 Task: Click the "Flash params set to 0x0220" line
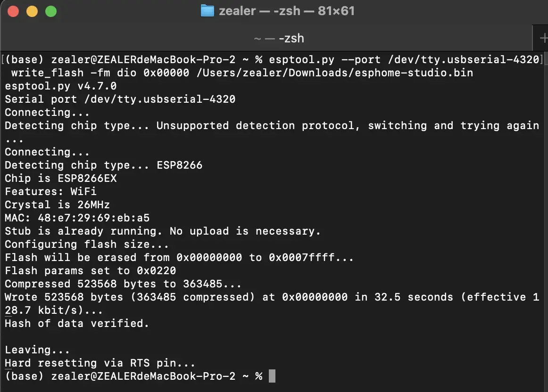tap(90, 270)
